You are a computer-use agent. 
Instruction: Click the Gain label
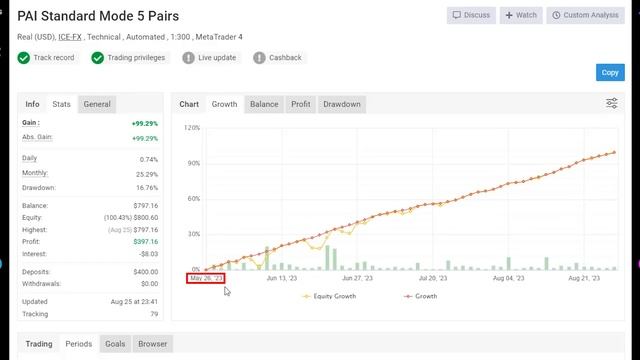[x=31, y=122]
